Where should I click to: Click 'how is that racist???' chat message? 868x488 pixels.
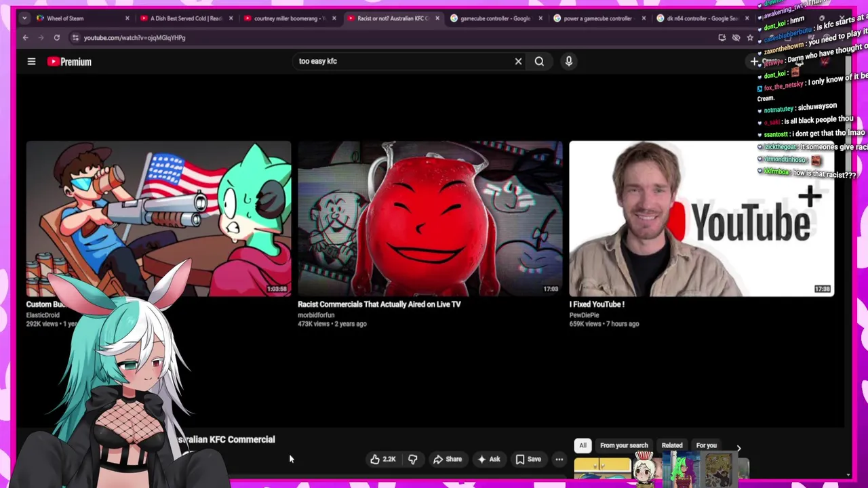pos(807,174)
